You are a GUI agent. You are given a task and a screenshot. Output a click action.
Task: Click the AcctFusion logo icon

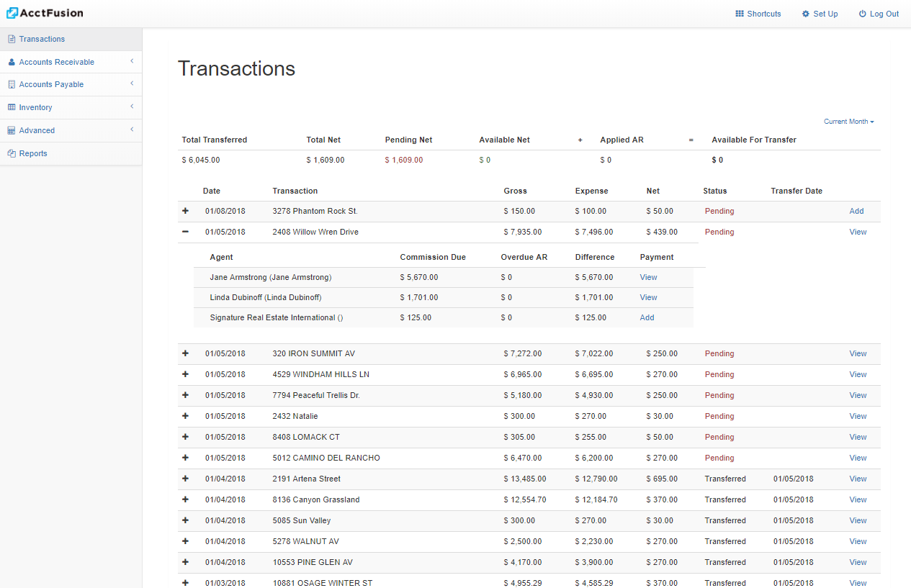(x=12, y=13)
